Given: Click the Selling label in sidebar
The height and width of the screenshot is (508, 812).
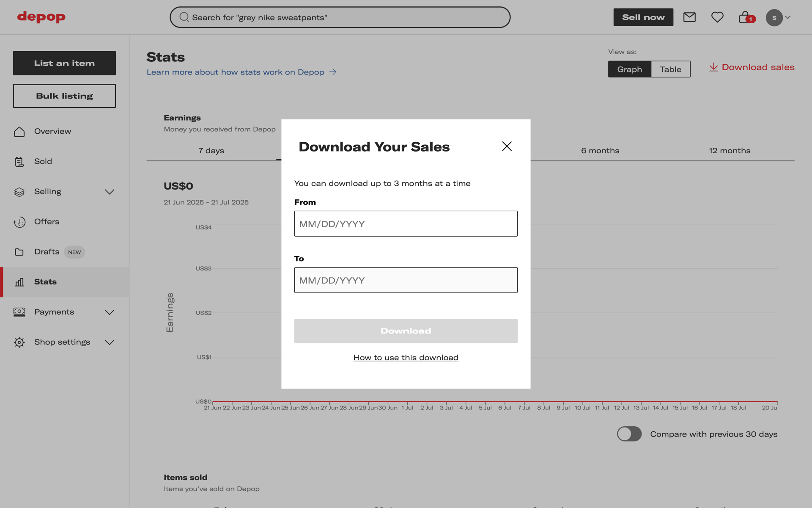Looking at the screenshot, I should 48,192.
